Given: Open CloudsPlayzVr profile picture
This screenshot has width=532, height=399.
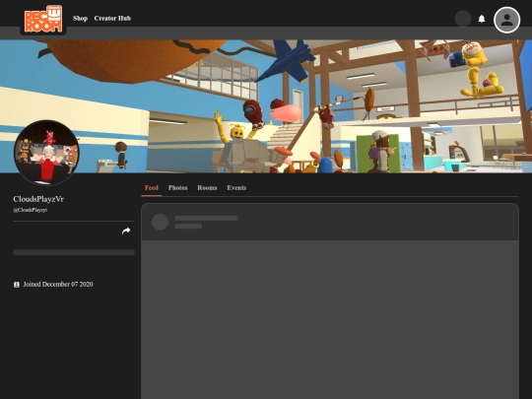Looking at the screenshot, I should pyautogui.click(x=46, y=153).
